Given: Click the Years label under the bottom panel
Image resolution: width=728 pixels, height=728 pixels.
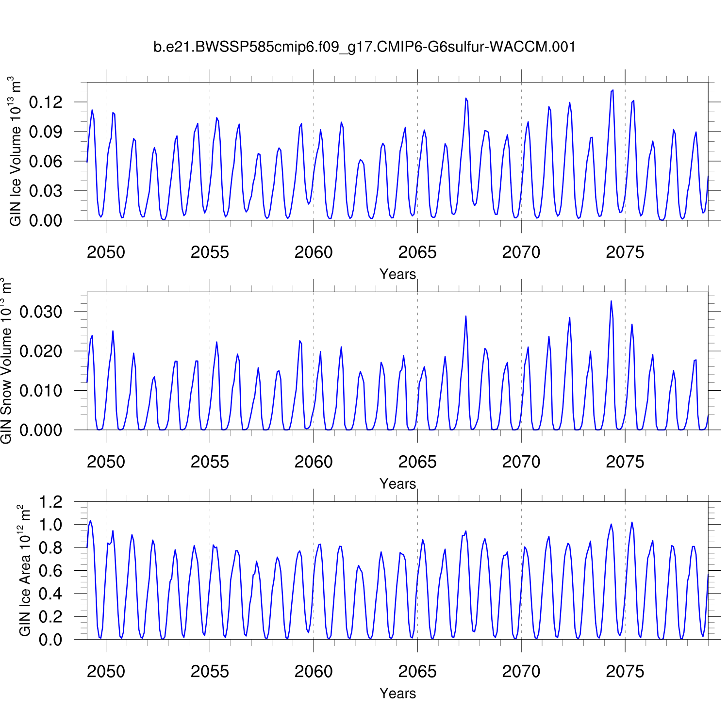Looking at the screenshot, I should pos(397,694).
